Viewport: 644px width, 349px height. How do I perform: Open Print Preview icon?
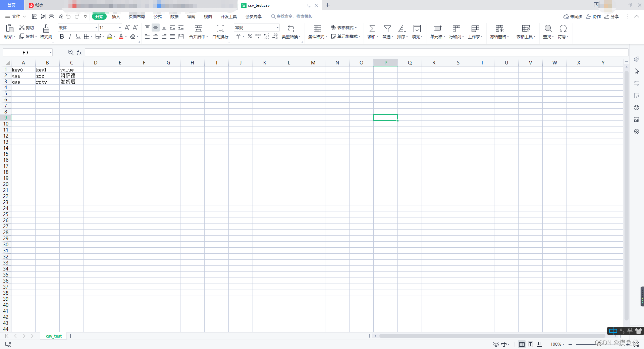(60, 16)
